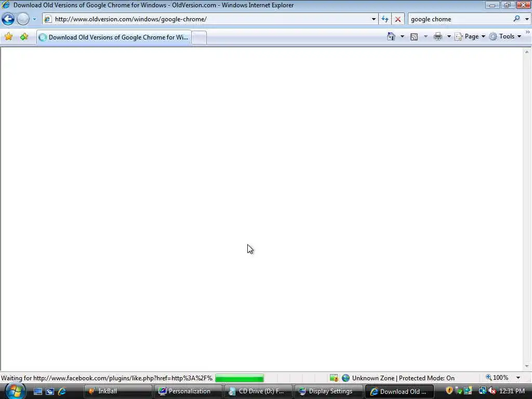
Task: Click 'Waiting for http://www.facebook.com' status text
Action: [x=107, y=378]
